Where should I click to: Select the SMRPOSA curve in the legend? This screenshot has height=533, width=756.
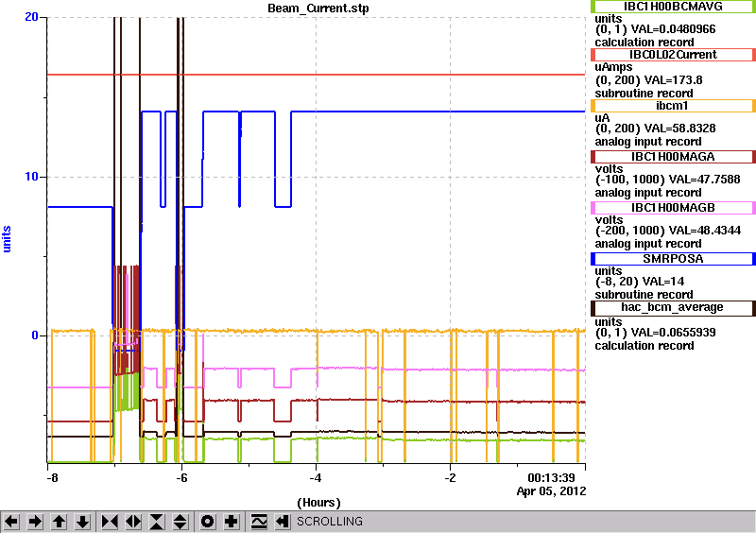(x=673, y=259)
